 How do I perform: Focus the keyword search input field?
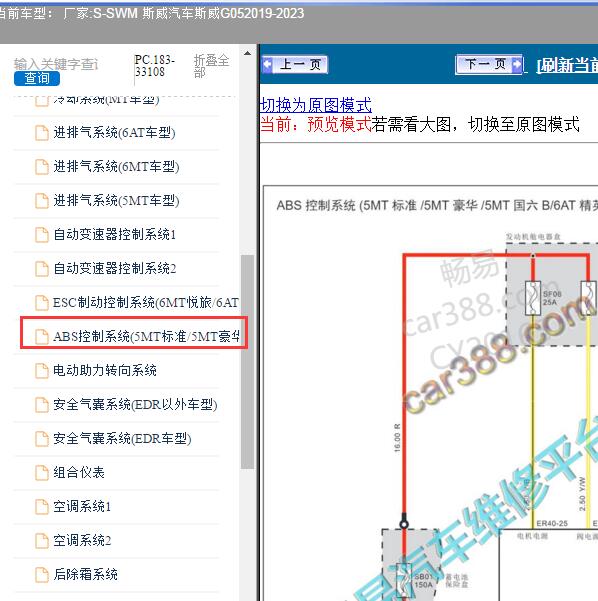pyautogui.click(x=56, y=64)
